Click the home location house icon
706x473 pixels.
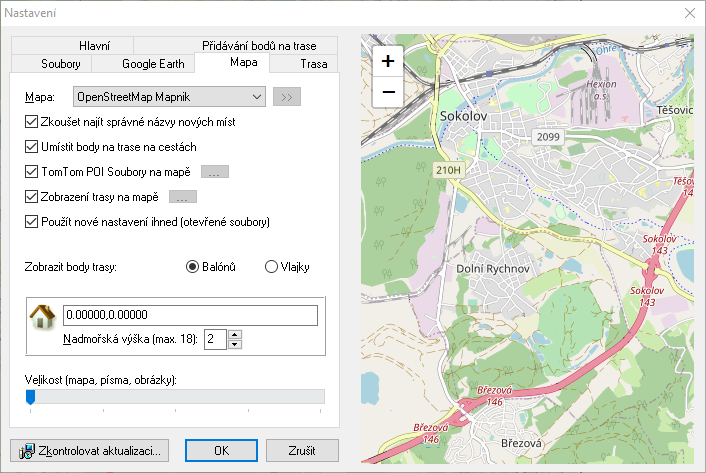point(43,318)
